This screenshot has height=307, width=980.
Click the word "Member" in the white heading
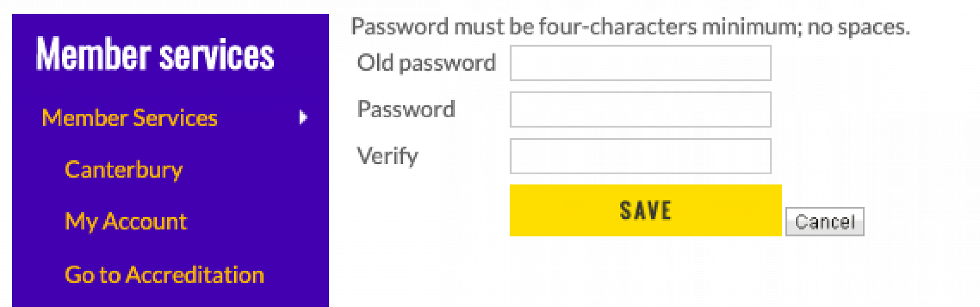(x=94, y=54)
